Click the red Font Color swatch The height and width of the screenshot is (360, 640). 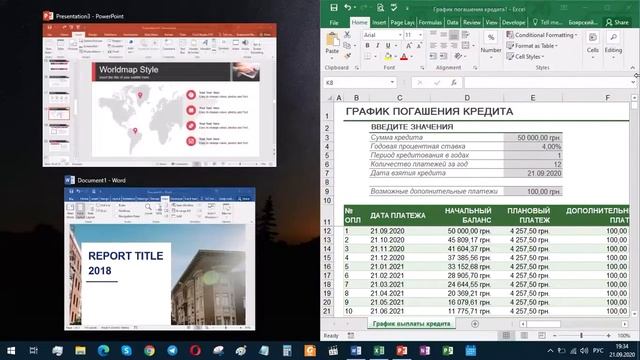[x=404, y=56]
